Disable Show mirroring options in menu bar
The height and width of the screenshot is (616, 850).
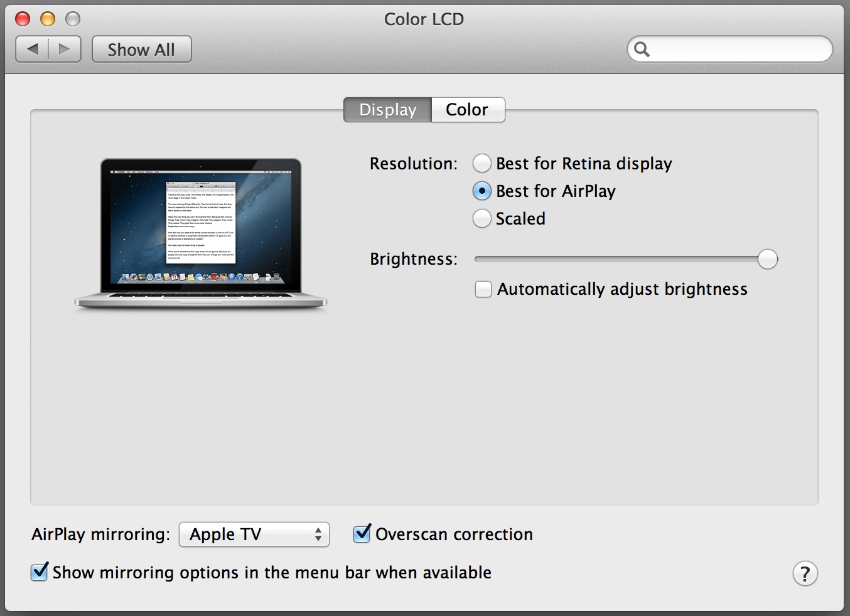pyautogui.click(x=39, y=572)
